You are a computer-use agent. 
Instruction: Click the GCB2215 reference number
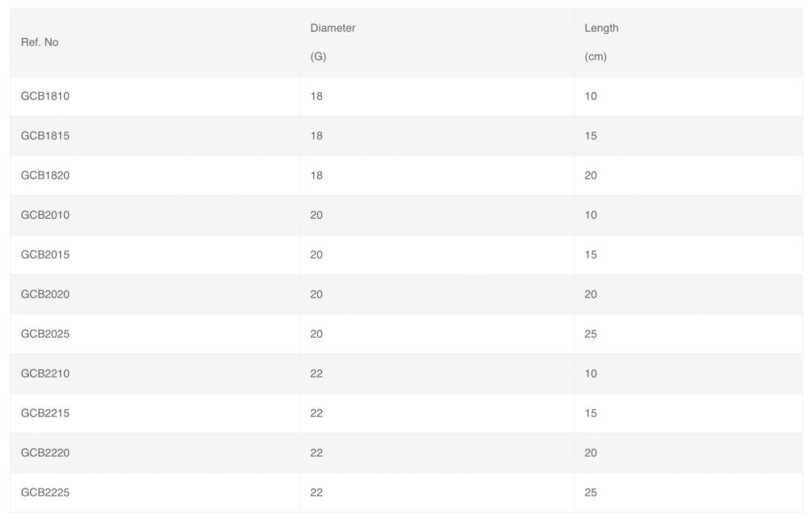click(45, 413)
